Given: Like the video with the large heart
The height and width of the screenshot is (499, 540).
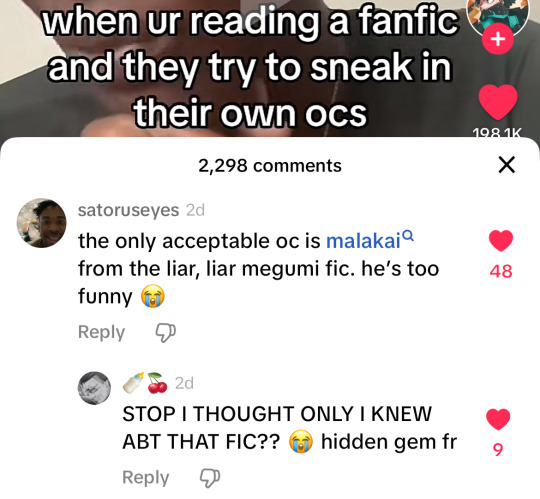Looking at the screenshot, I should coord(498,102).
